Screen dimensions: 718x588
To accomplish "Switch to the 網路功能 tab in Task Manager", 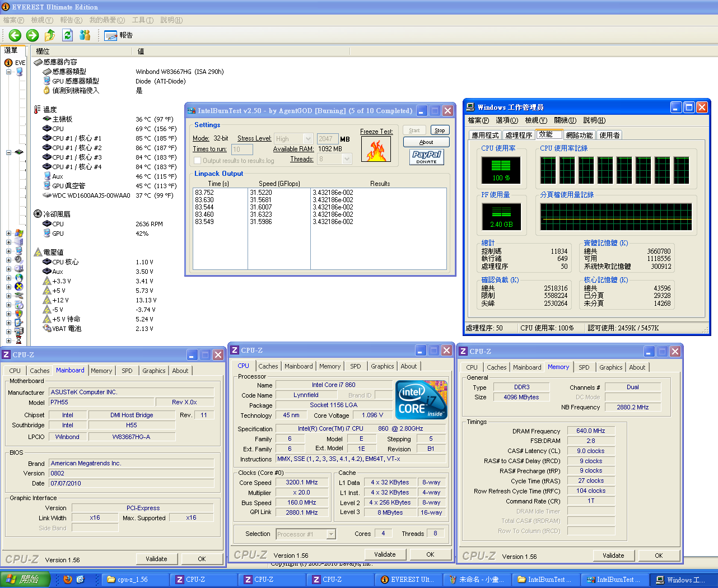I will pos(579,135).
